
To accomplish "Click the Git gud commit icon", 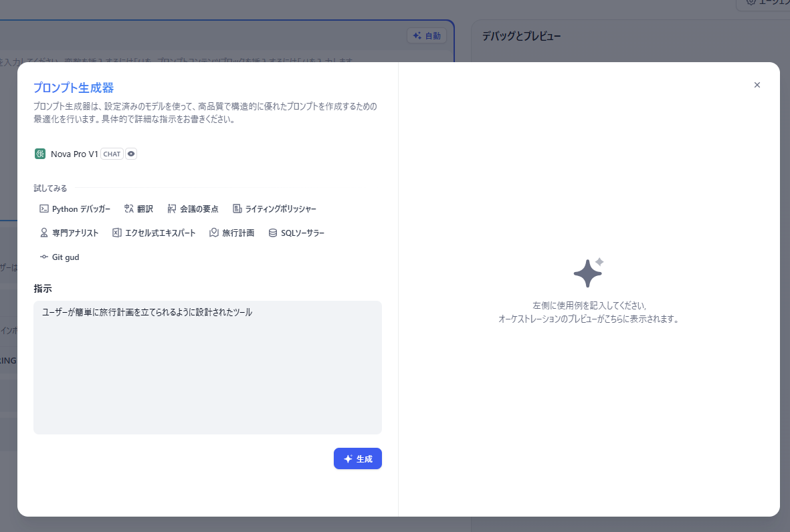I will click(x=44, y=257).
